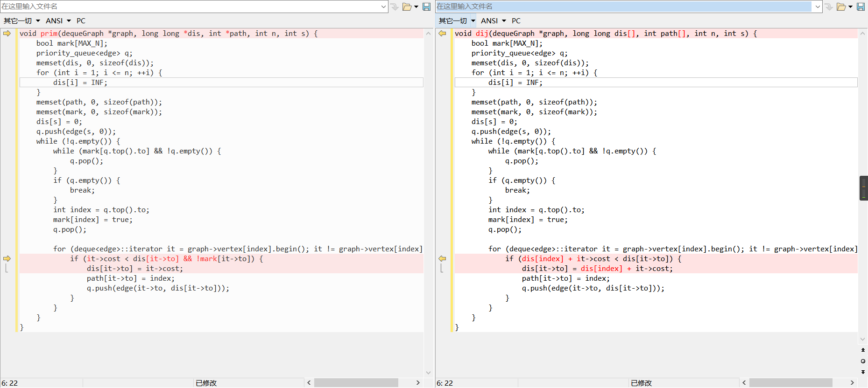Click right pane vertical scroll up arrow

(x=863, y=34)
